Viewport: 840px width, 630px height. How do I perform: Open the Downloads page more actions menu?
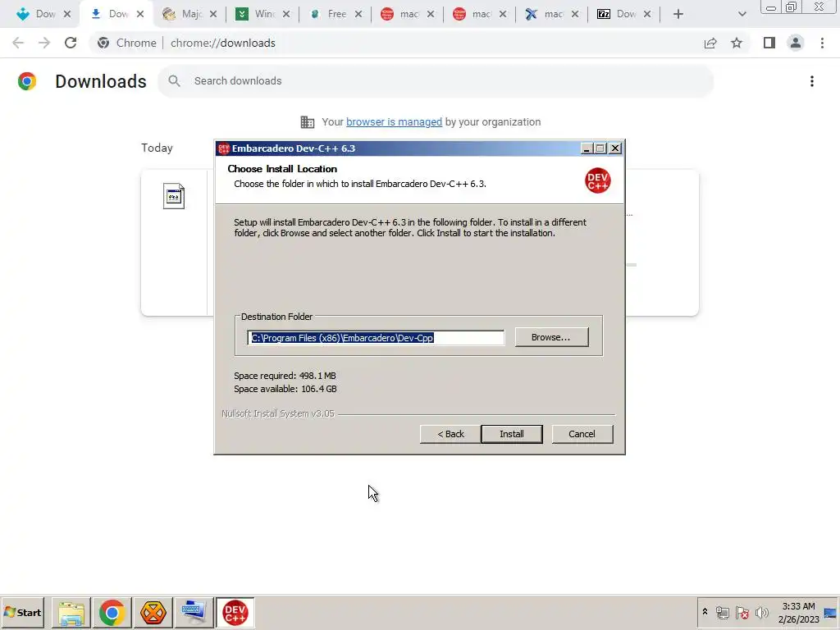(x=811, y=81)
